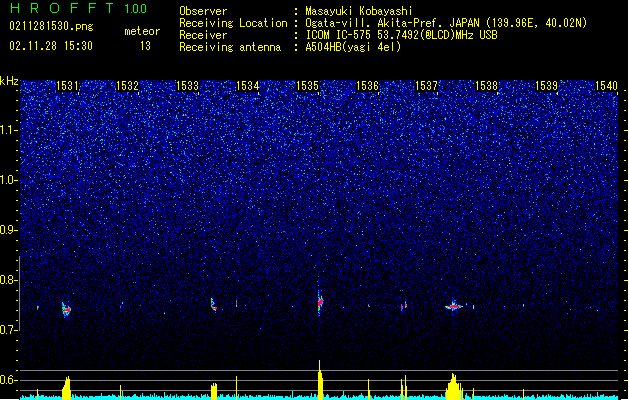The width and height of the screenshot is (629, 400).
Task: Select the ICOM IC-575 53.7492 MHz receiver text
Action: (401, 35)
